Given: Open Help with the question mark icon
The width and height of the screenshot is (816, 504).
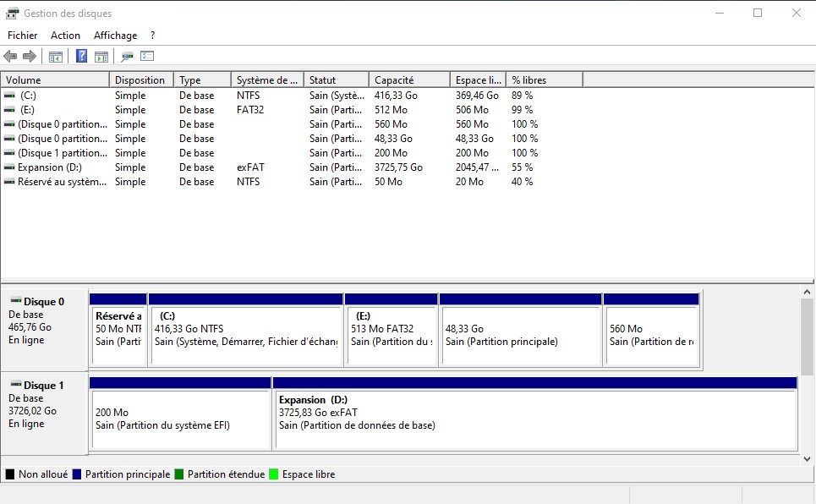Looking at the screenshot, I should coord(81,57).
